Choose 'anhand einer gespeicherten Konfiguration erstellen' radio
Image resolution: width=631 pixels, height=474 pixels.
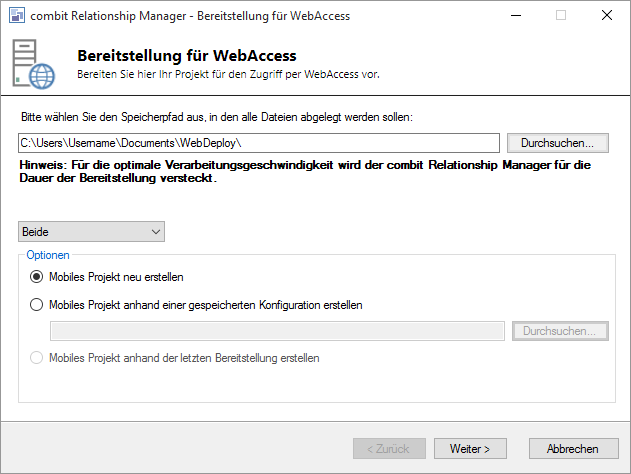[38, 305]
